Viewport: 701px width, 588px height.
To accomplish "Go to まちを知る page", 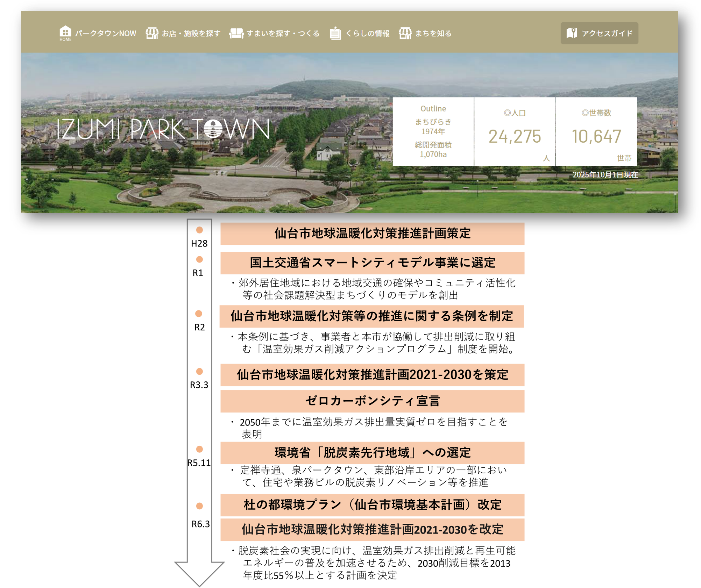I will point(433,33).
